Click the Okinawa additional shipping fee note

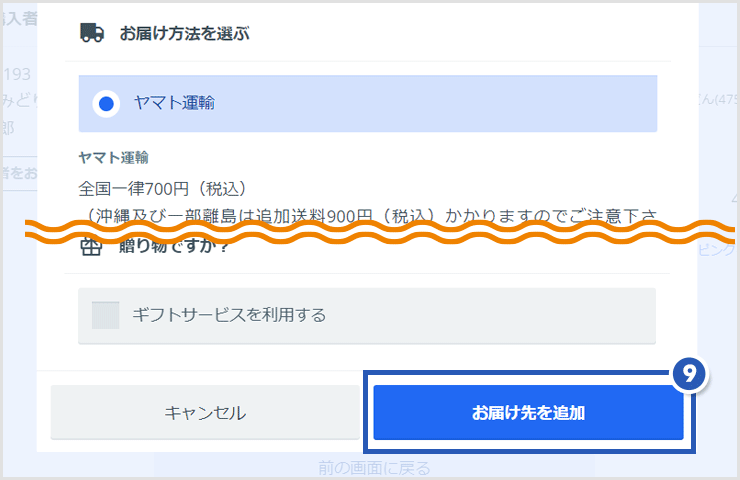point(368,215)
